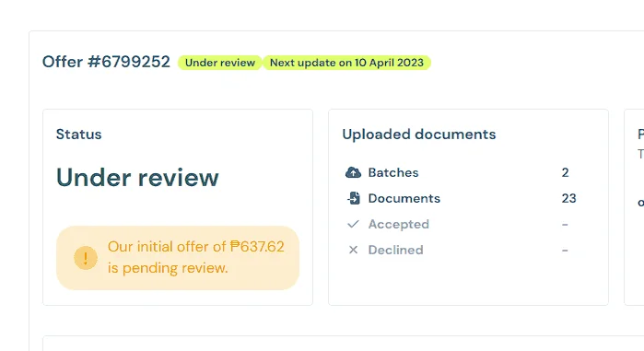Image resolution: width=644 pixels, height=351 pixels.
Task: Click the 'Uploaded documents' card title
Action: coord(419,135)
